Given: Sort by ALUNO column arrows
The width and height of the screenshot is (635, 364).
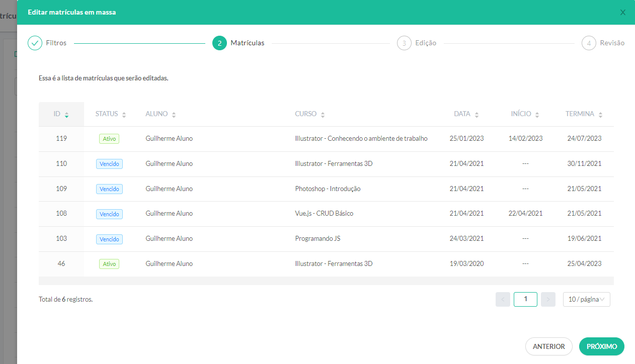Looking at the screenshot, I should pyautogui.click(x=174, y=115).
